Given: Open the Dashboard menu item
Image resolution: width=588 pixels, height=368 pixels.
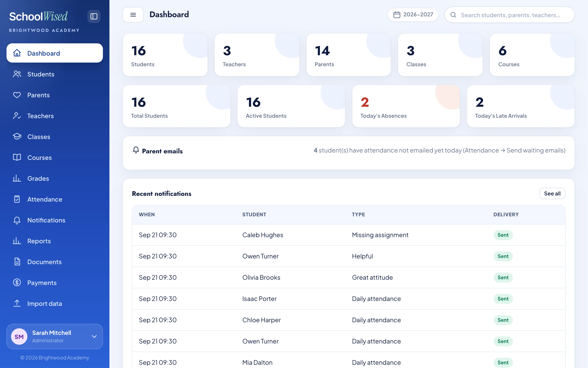Looking at the screenshot, I should coord(55,53).
